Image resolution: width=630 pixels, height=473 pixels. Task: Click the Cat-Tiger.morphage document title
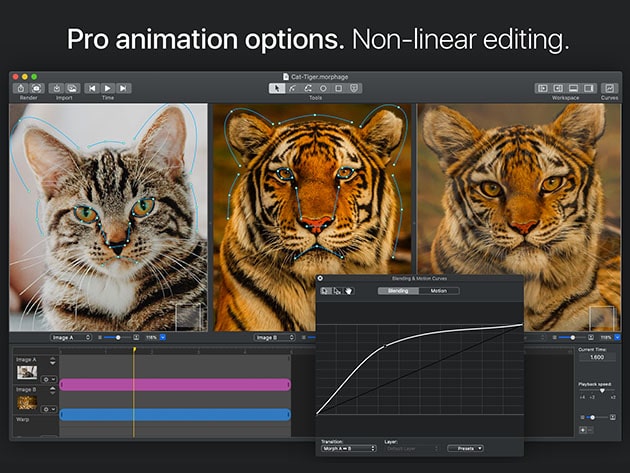[316, 77]
